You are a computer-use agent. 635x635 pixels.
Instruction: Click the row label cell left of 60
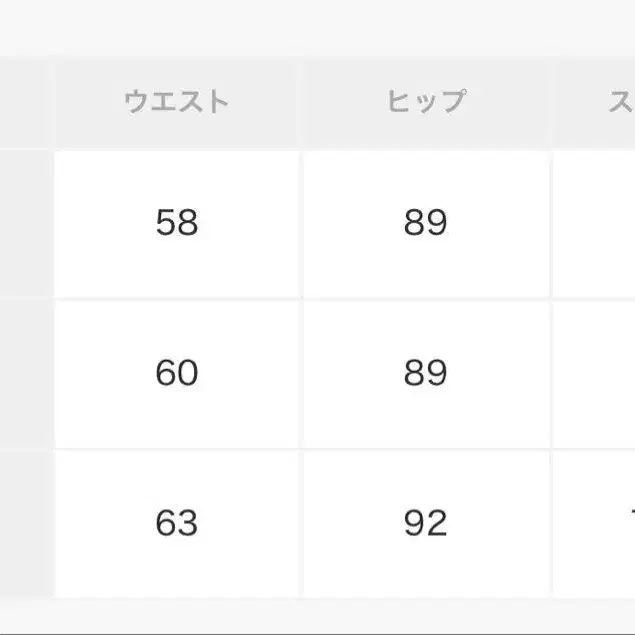tap(24, 373)
